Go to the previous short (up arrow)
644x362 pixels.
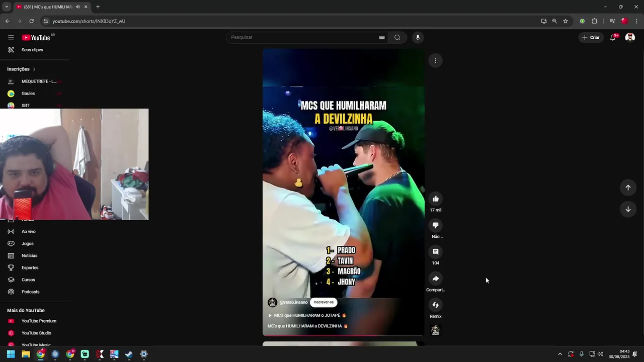[628, 188]
